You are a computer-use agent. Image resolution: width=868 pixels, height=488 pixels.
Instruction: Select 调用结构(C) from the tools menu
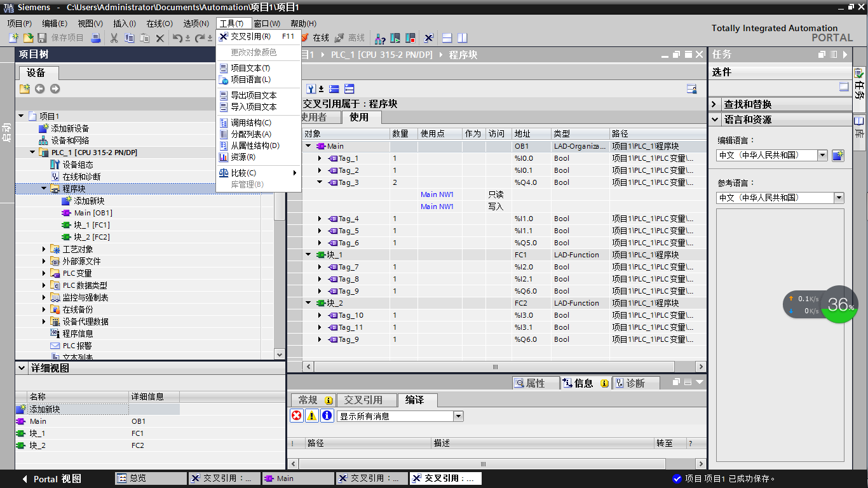tap(250, 123)
